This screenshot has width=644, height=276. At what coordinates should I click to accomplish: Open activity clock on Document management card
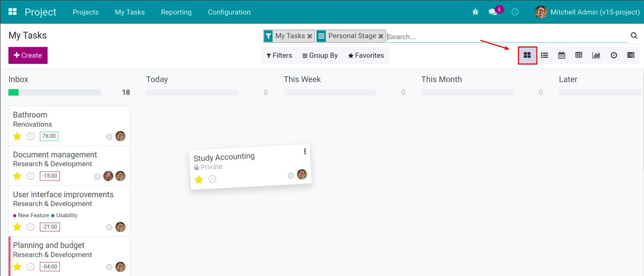pyautogui.click(x=31, y=176)
